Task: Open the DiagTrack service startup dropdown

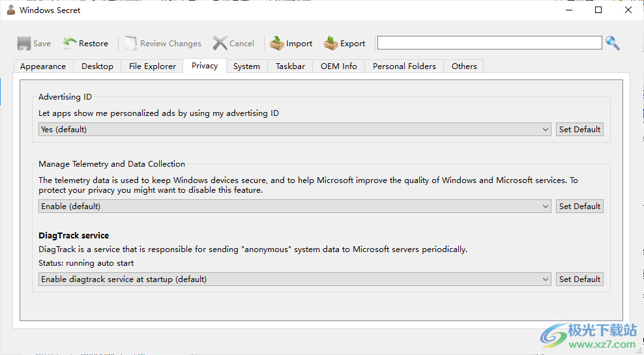Action: (295, 279)
